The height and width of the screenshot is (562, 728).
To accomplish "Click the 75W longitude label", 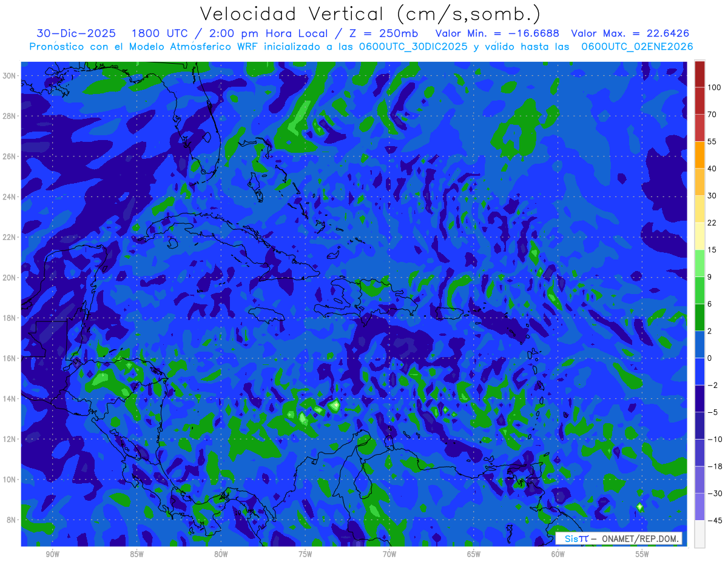I will click(x=305, y=554).
